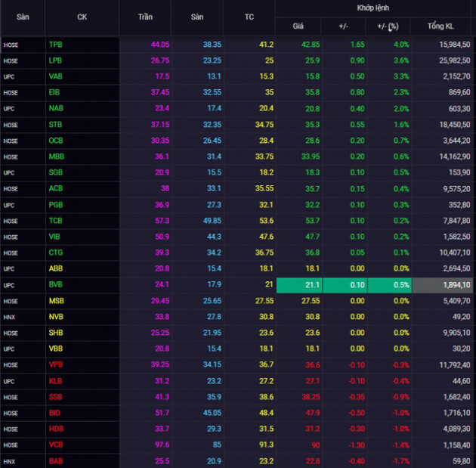Image resolution: width=476 pixels, height=468 pixels.
Task: Open the VPB stock symbol
Action: [56, 364]
